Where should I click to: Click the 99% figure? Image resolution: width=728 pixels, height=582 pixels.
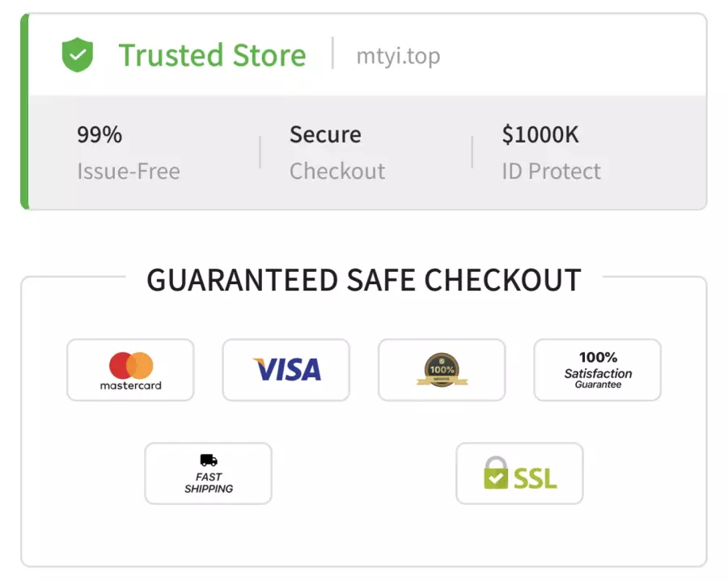(99, 134)
